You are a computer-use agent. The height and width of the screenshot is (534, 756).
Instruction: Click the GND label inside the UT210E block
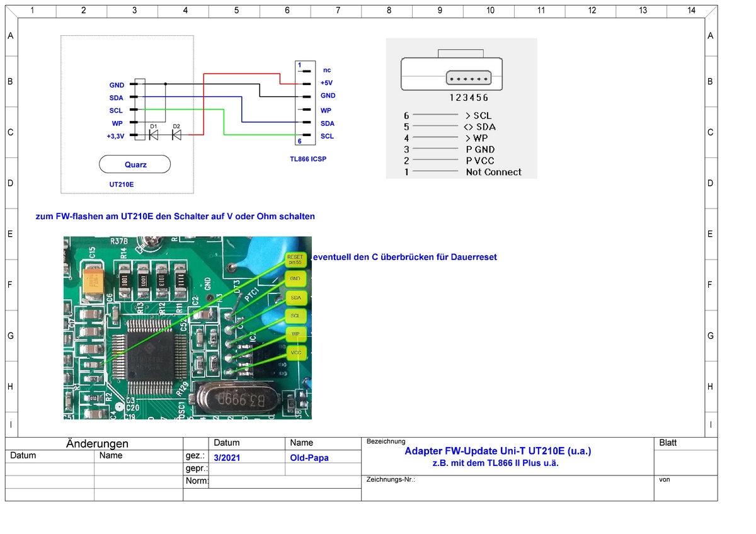coord(117,84)
